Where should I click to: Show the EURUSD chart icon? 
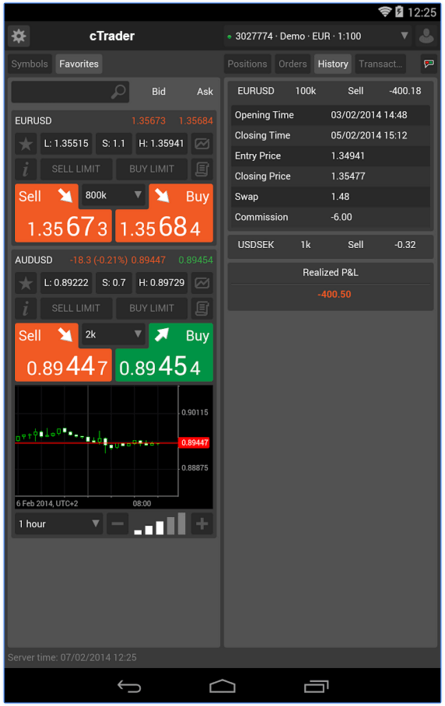pos(202,144)
